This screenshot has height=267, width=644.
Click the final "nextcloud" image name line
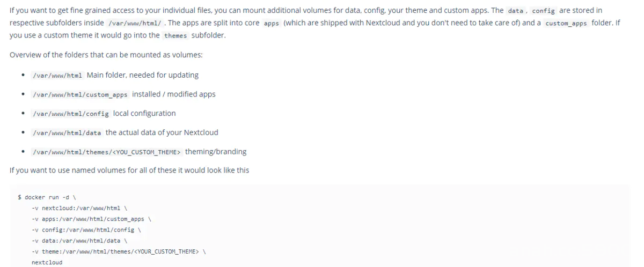point(47,263)
